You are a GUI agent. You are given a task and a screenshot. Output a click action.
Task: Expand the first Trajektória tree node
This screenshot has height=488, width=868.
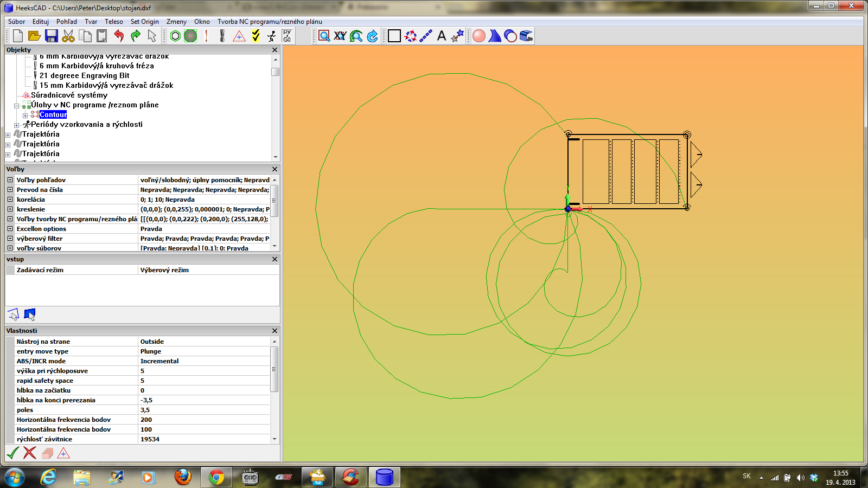click(x=8, y=134)
